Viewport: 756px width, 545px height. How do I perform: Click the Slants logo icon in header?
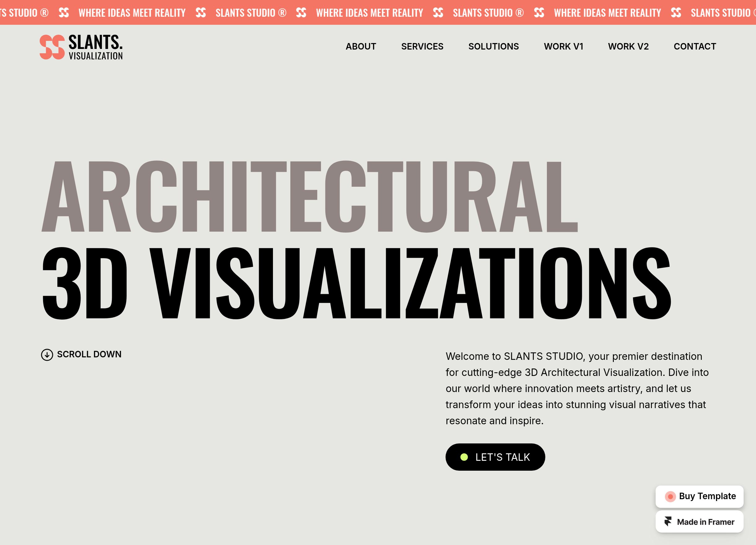tap(52, 47)
